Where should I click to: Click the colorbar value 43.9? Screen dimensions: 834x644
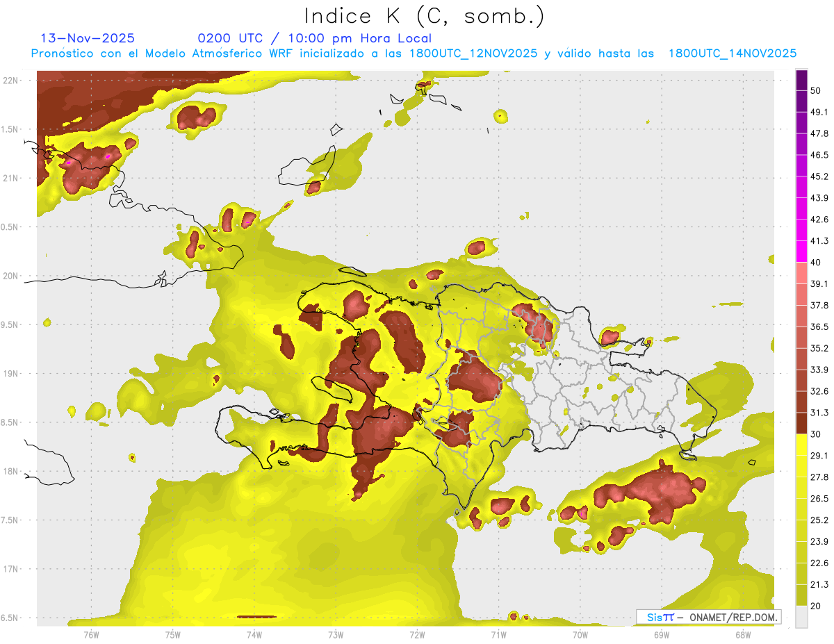[x=819, y=199]
